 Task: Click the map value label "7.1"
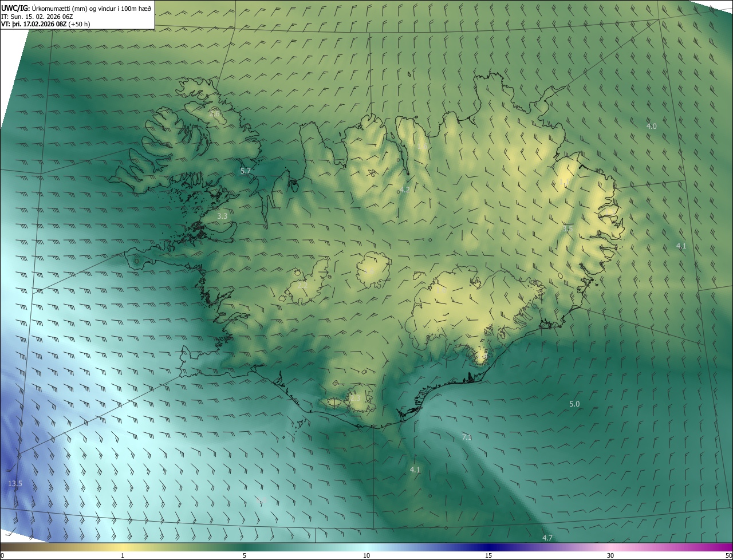pos(467,437)
